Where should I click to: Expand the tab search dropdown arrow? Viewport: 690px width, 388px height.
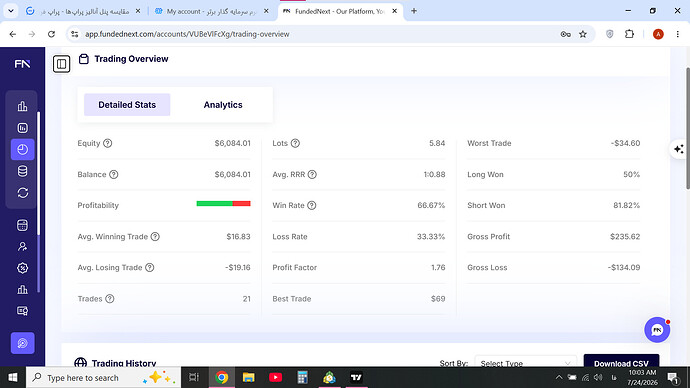11,11
